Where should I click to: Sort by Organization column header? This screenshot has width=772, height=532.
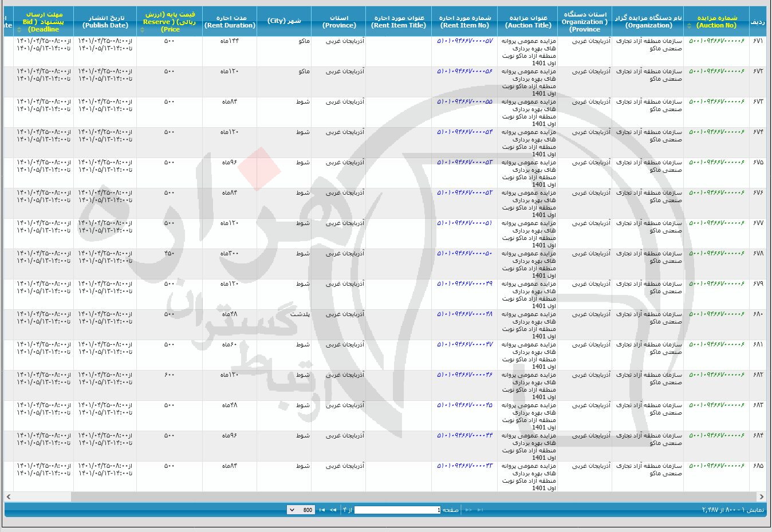pyautogui.click(x=648, y=22)
